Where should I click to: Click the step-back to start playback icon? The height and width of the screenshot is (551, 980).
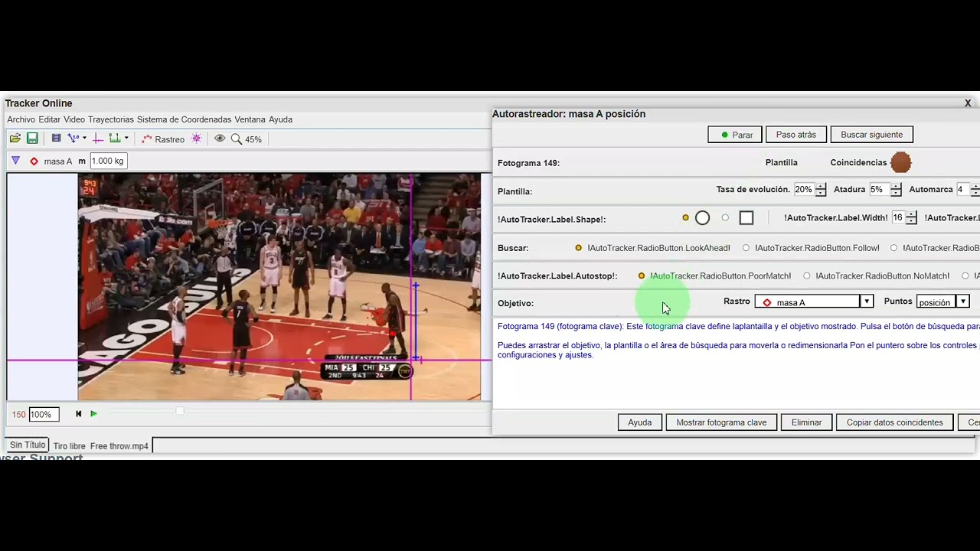point(78,414)
